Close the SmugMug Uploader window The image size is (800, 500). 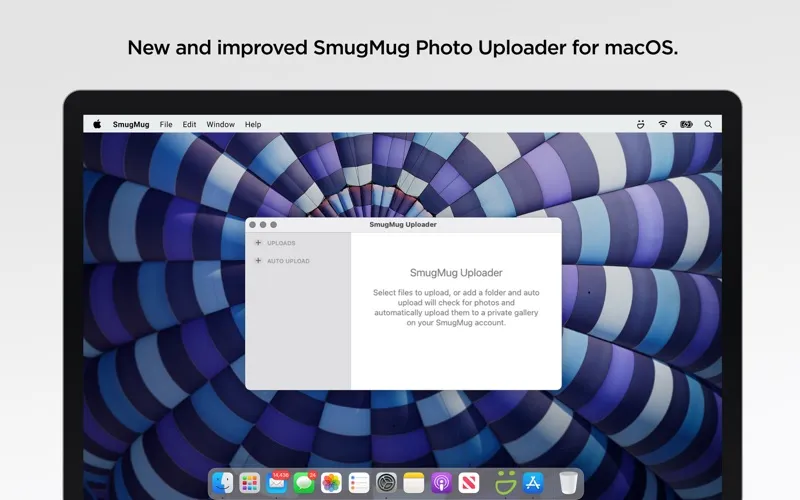click(253, 224)
